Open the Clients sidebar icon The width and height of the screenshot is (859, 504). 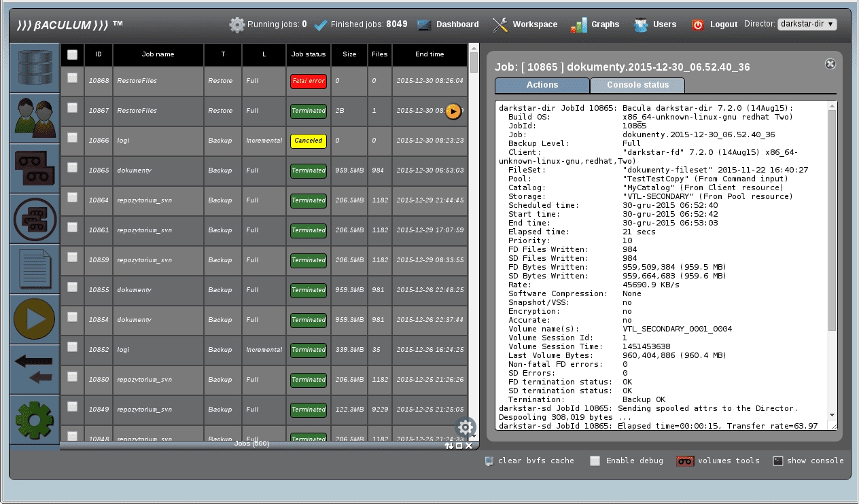click(x=35, y=118)
